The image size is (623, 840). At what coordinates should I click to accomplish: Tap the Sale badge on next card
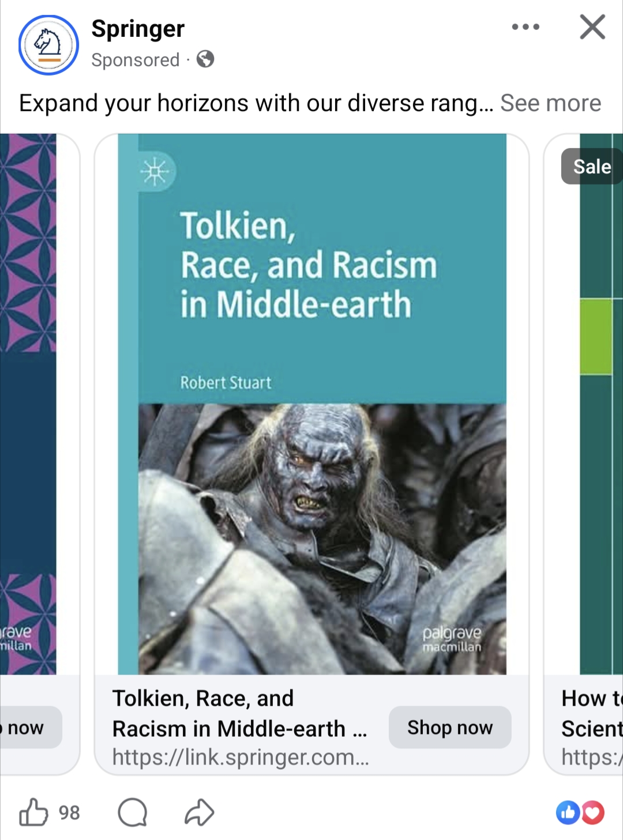pos(592,167)
